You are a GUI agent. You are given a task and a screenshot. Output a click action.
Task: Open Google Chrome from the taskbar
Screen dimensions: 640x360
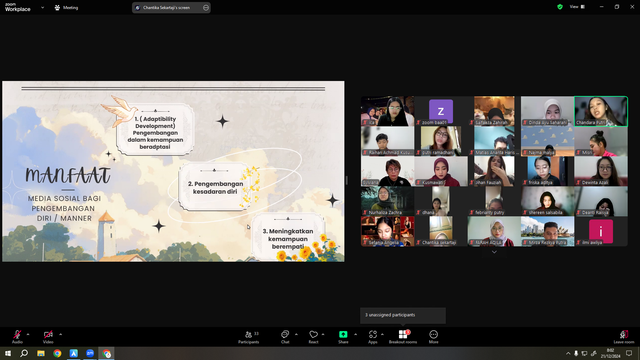tap(57, 353)
